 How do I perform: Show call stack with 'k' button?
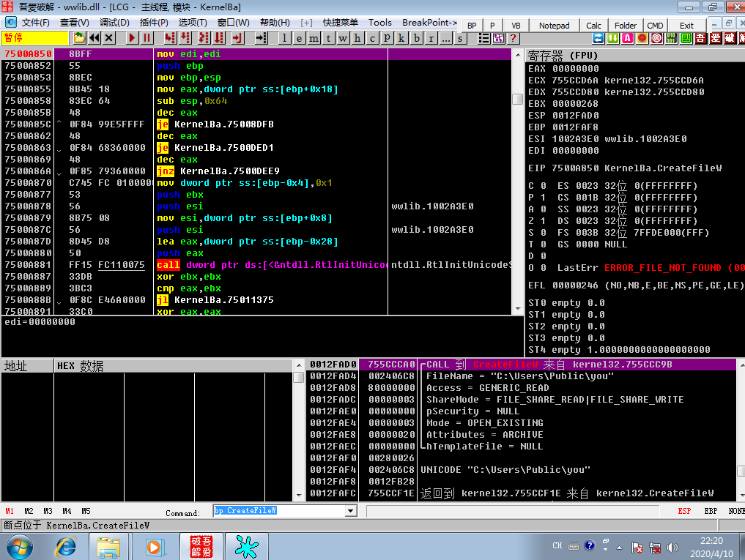402,38
